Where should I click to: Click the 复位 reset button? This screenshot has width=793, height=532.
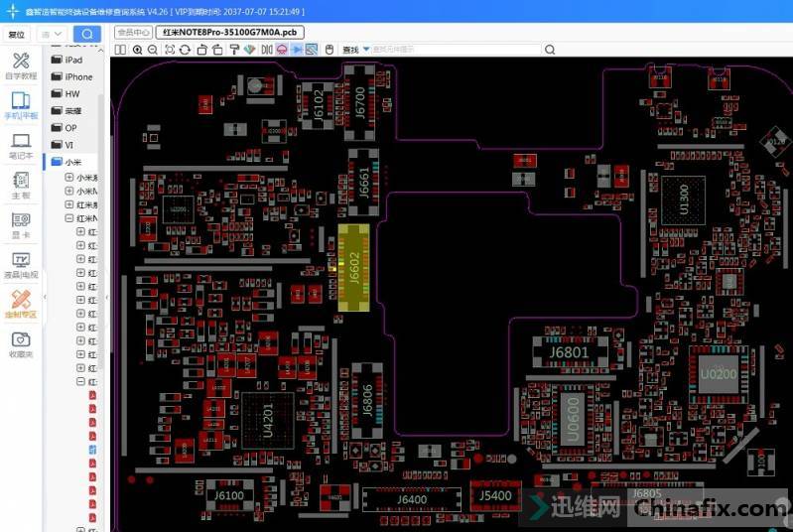tap(17, 34)
